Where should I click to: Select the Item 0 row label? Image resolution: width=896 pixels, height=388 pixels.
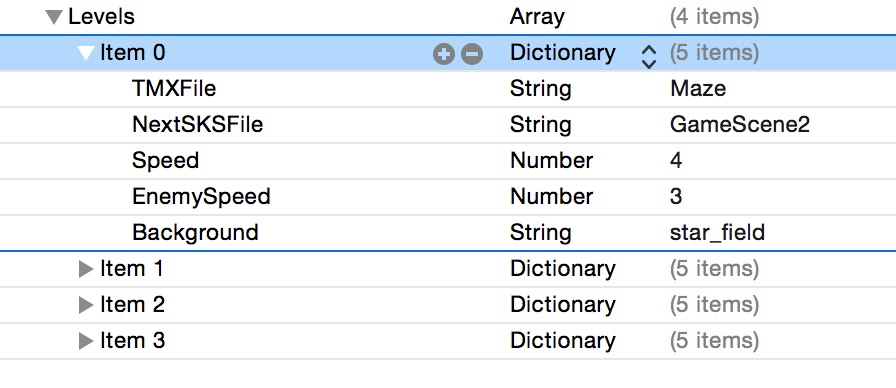click(x=133, y=53)
